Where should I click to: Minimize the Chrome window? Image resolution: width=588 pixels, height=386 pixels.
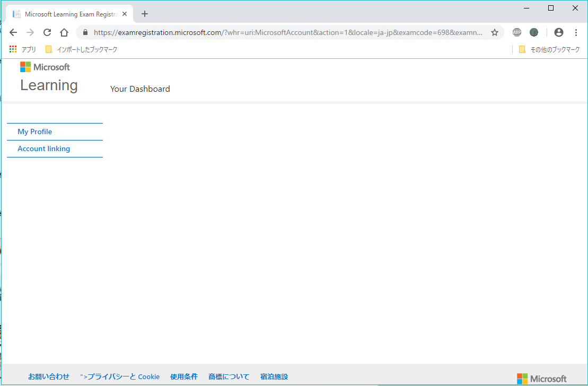(526, 8)
